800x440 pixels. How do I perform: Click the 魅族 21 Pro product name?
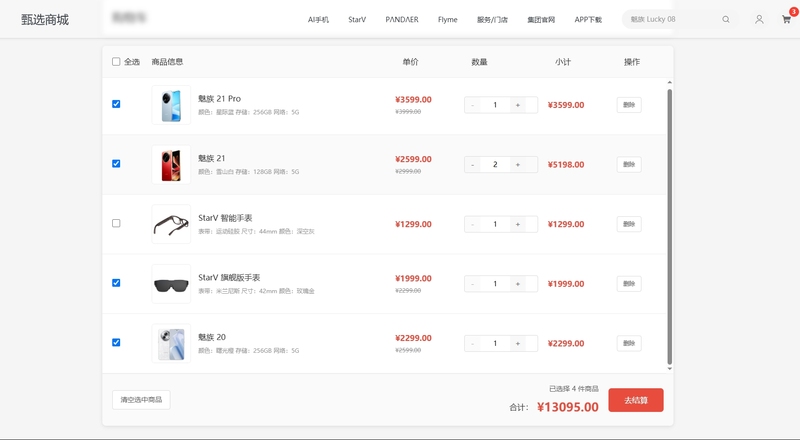click(219, 99)
